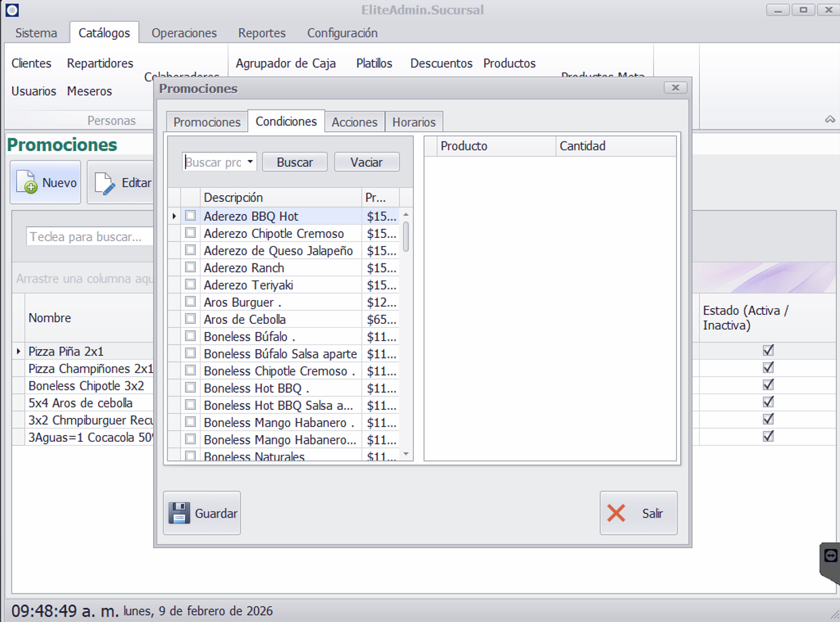Viewport: 840px width, 622px height.
Task: Close the Promociones dialog window
Action: (675, 88)
